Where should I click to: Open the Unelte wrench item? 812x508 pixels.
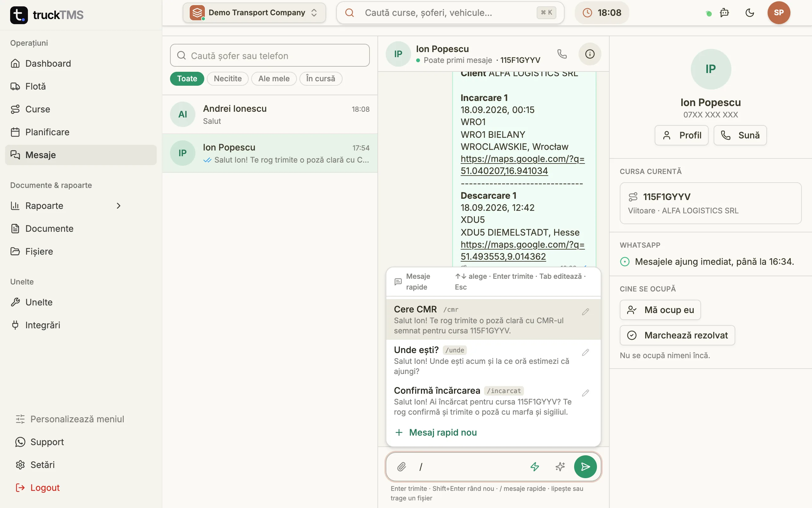pyautogui.click(x=81, y=302)
